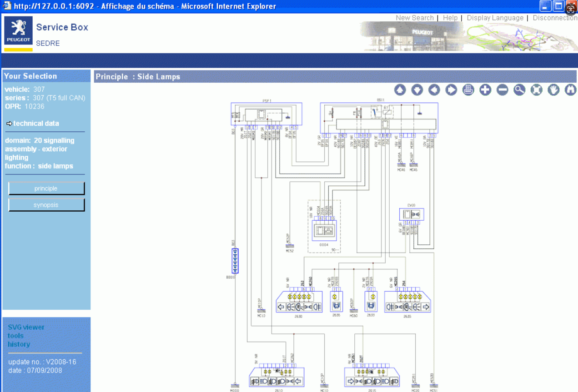The height and width of the screenshot is (392, 578).
Task: Pan the schematic right with arrow icon
Action: [x=451, y=90]
